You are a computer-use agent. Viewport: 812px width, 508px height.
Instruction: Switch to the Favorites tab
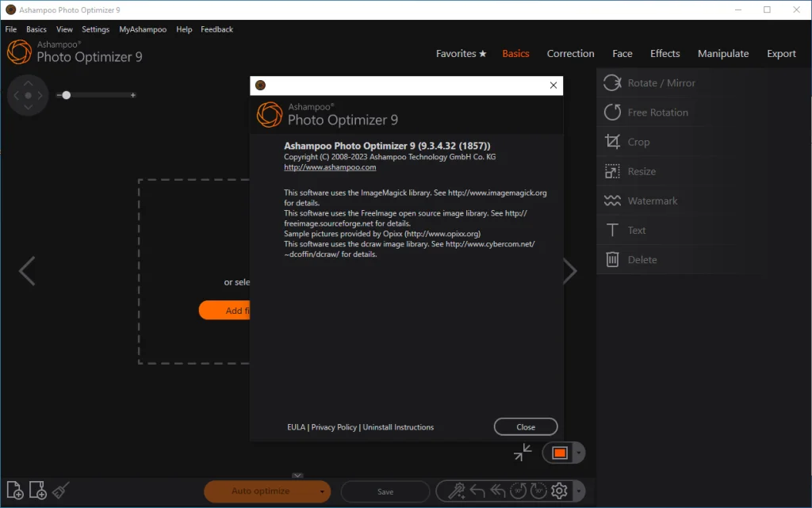coord(461,53)
